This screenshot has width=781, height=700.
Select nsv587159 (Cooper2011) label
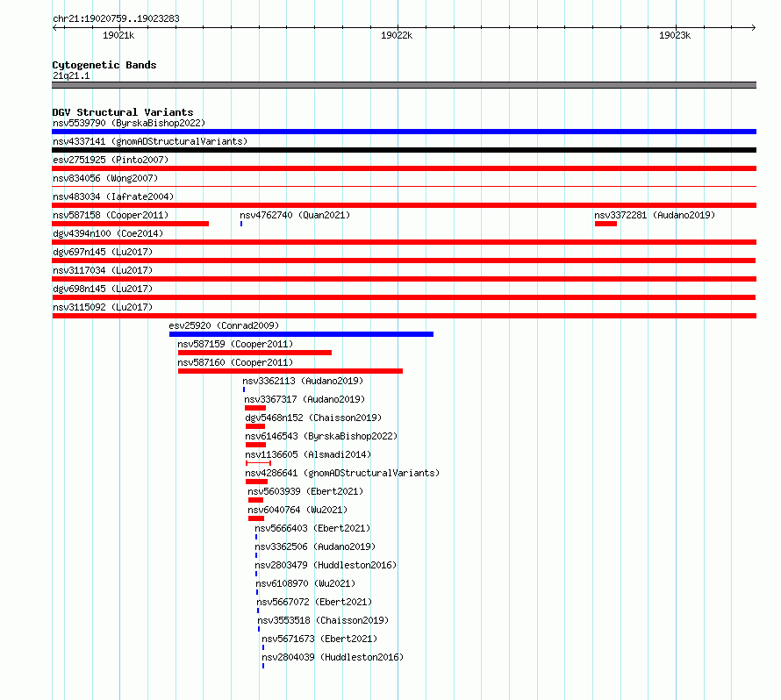coord(235,344)
